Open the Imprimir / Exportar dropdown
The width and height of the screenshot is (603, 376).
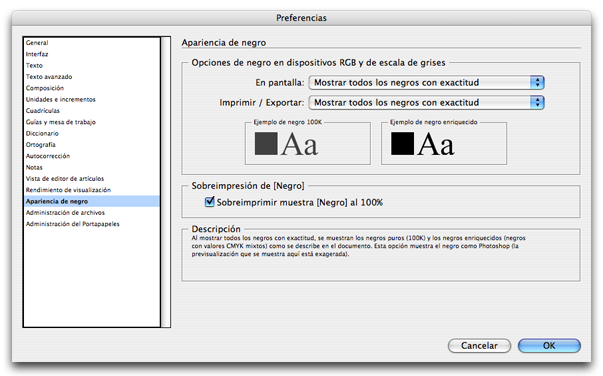coord(426,103)
